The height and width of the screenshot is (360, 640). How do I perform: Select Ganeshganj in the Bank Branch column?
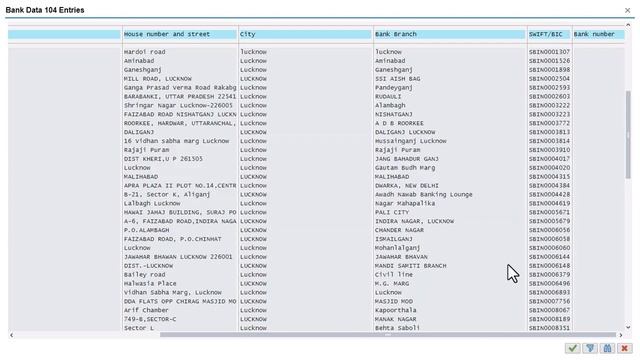[394, 70]
